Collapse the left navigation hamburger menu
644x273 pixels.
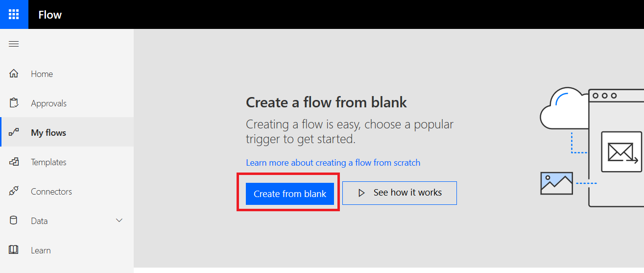[14, 44]
